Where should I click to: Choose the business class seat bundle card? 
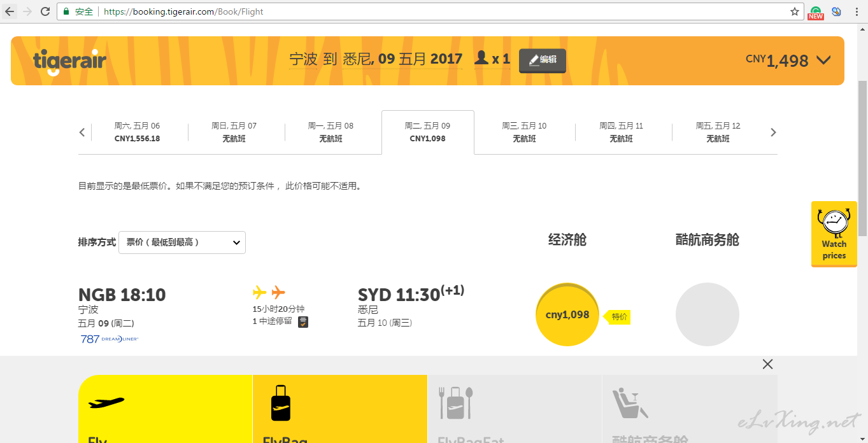(690, 409)
